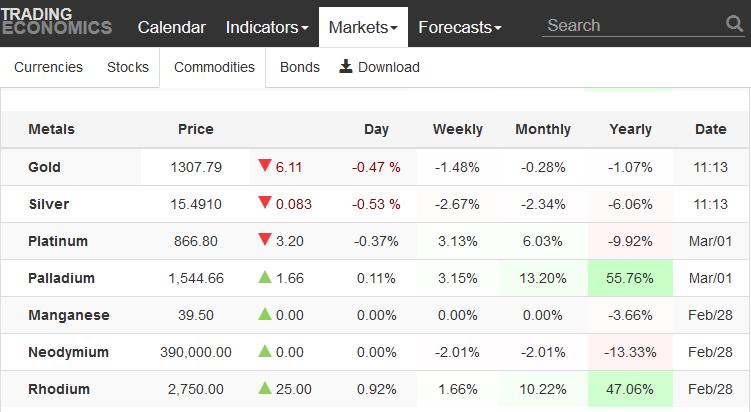Expand the Indicators dropdown menu
This screenshot has width=751, height=412.
point(267,27)
